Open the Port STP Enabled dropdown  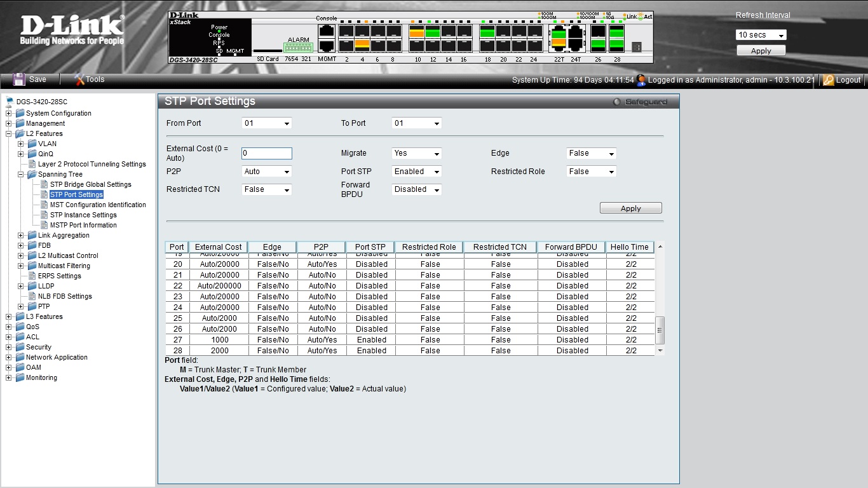[x=417, y=172]
